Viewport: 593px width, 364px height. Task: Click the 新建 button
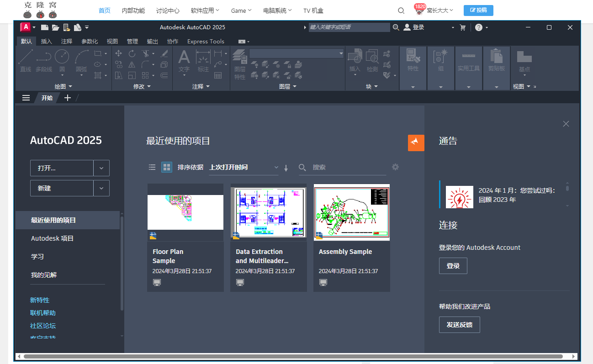point(62,188)
